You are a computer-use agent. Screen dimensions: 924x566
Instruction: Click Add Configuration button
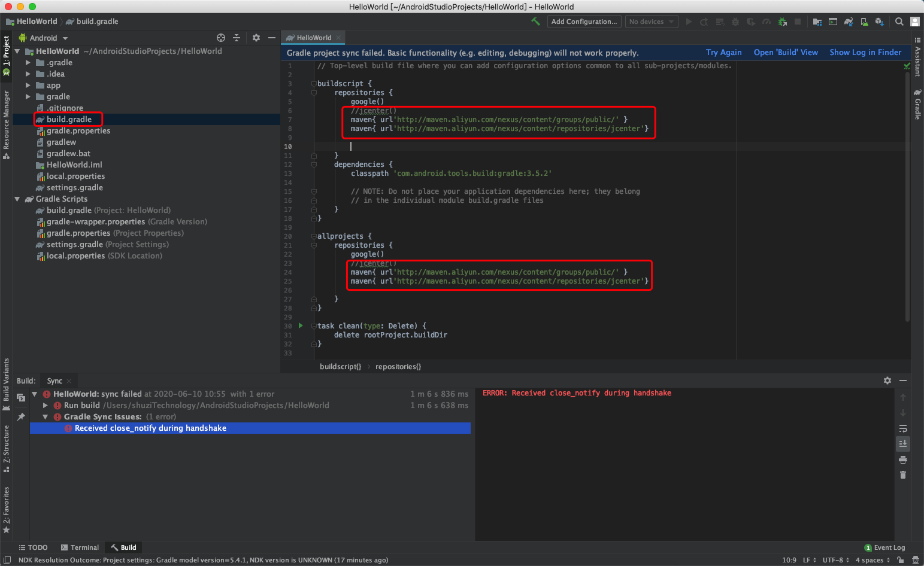pyautogui.click(x=584, y=22)
